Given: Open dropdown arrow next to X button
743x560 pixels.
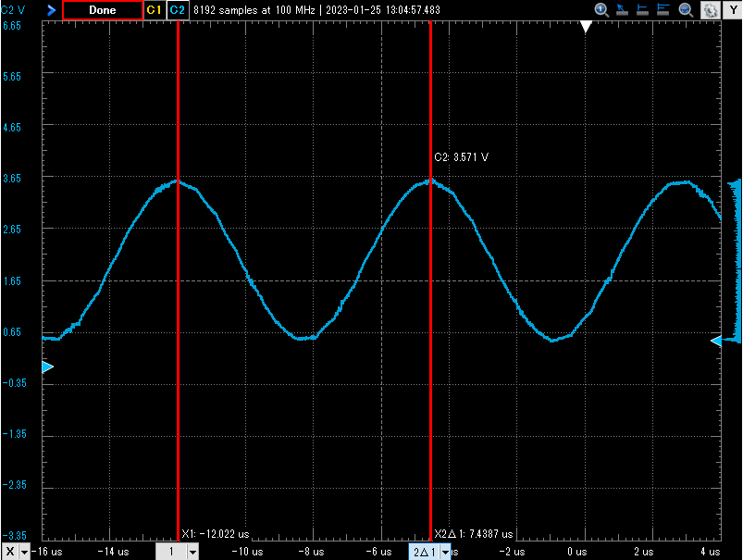Looking at the screenshot, I should 24,552.
